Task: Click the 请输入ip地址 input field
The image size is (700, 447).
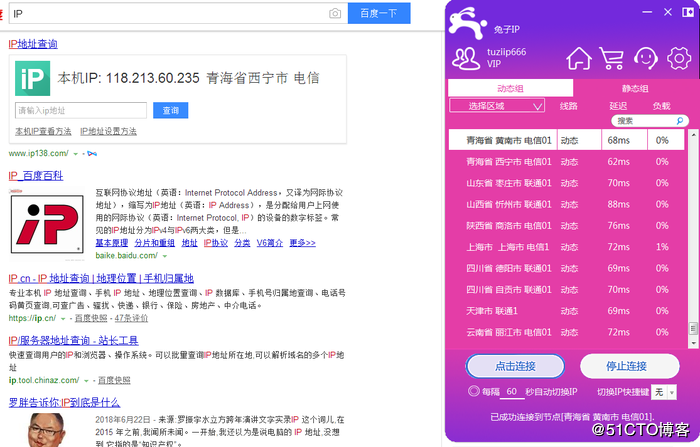Action: pyautogui.click(x=81, y=110)
